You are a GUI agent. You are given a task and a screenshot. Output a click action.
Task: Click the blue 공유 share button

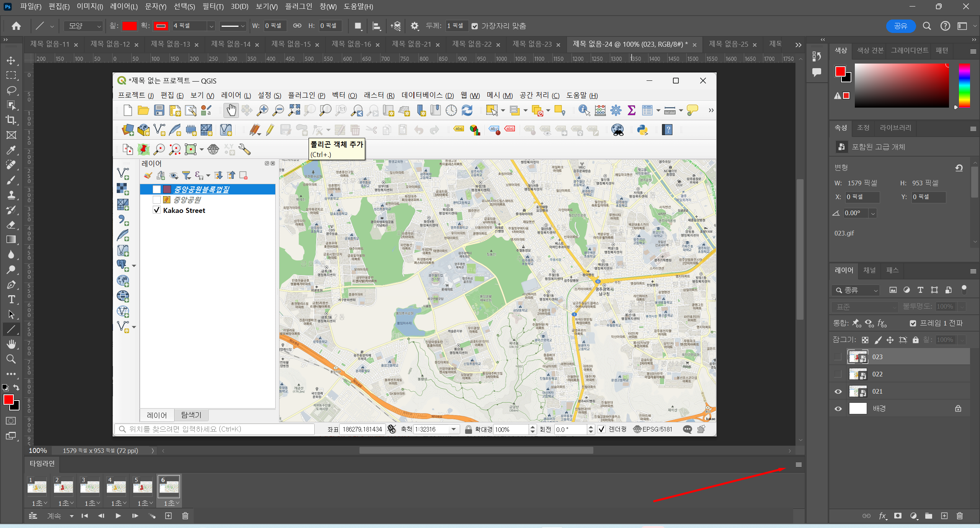[x=900, y=26]
